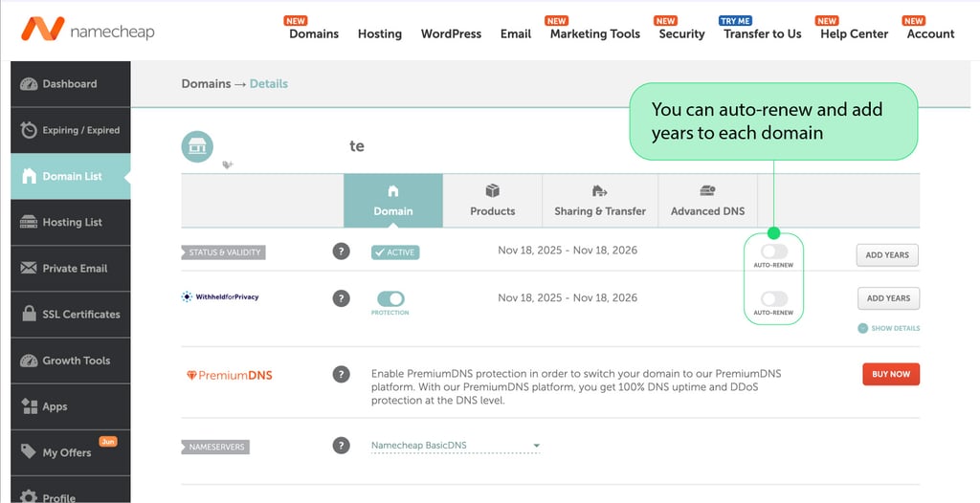Select Domain List in sidebar
The image size is (980, 503).
[x=71, y=176]
